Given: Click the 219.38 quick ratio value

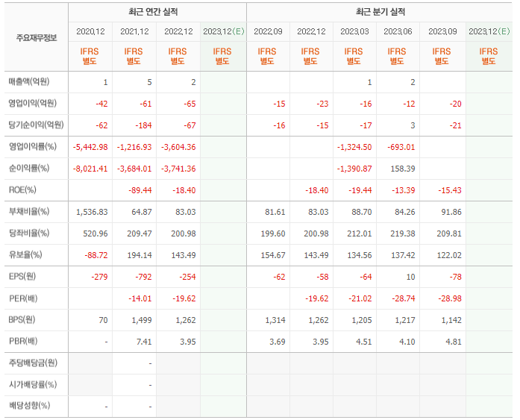Looking at the screenshot, I should 403,233.
